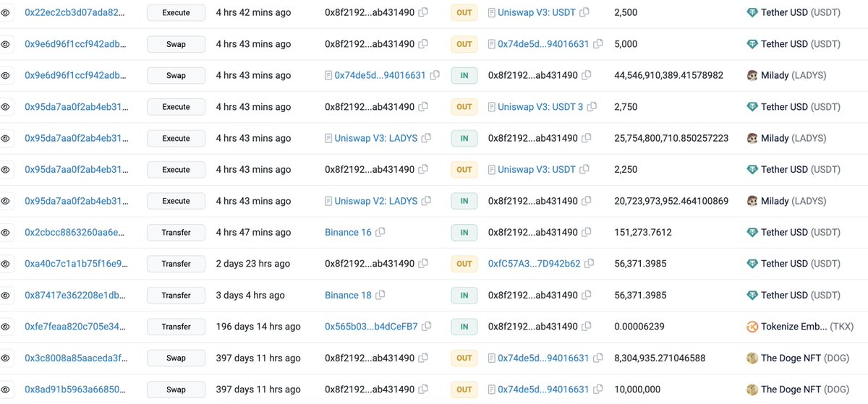Copy the sender address on the 56,371.3985 OUT row
This screenshot has height=404, width=868.
[x=423, y=264]
